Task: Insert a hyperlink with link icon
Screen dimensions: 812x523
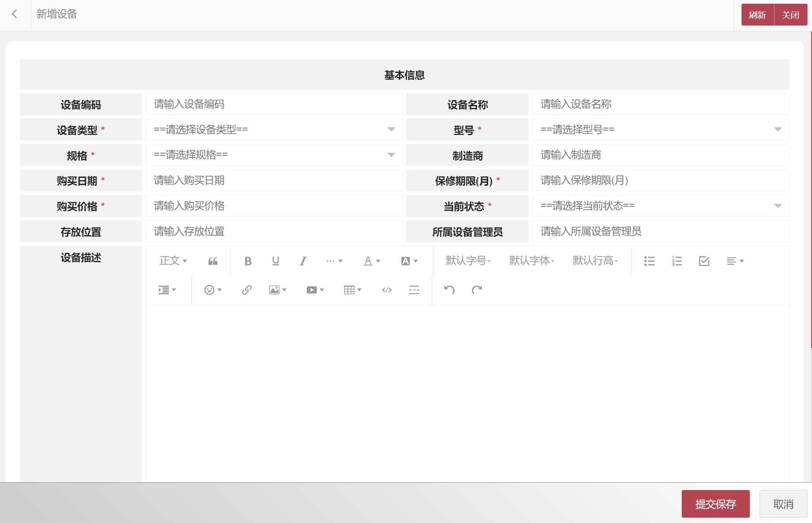Action: click(246, 290)
